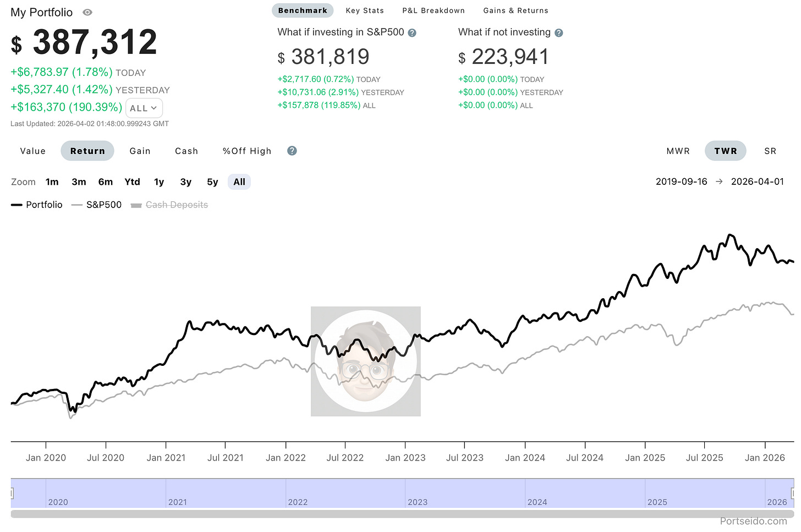Click 2024 section in navigator
This screenshot has width=801, height=532.
tap(585, 493)
